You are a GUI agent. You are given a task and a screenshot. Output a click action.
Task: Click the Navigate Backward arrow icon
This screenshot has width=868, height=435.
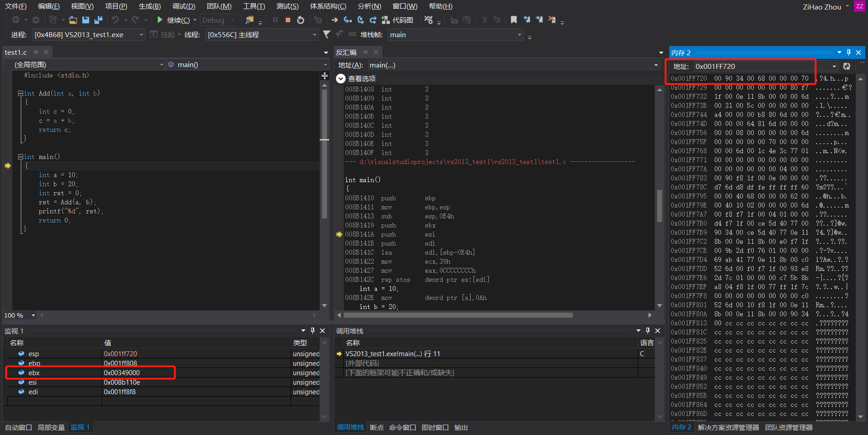(16, 20)
